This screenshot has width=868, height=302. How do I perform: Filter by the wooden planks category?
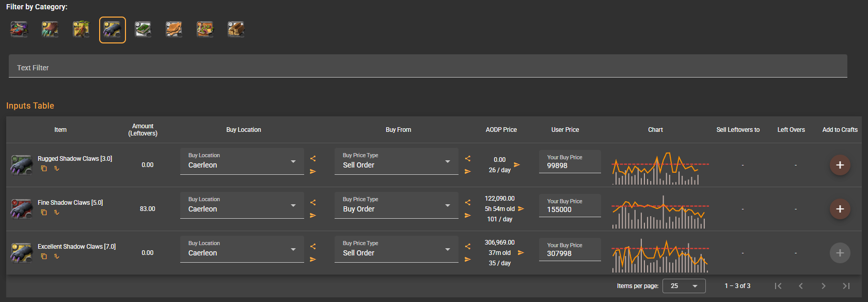point(236,30)
